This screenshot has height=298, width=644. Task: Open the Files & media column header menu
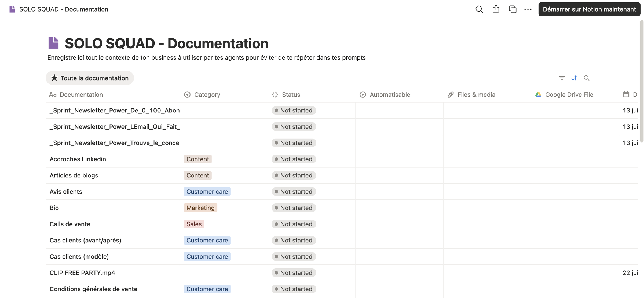click(487, 95)
